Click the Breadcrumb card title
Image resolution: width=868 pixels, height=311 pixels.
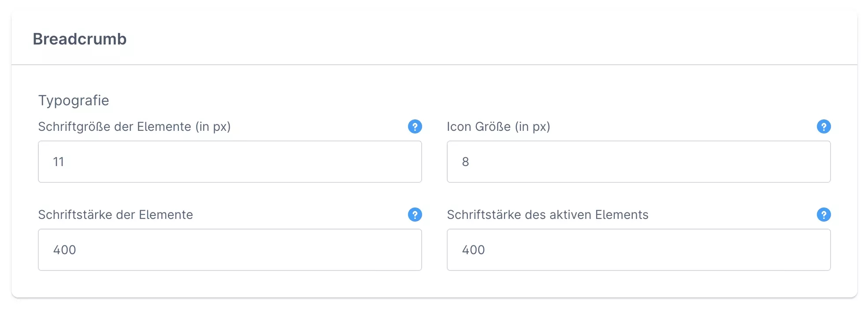[x=80, y=39]
